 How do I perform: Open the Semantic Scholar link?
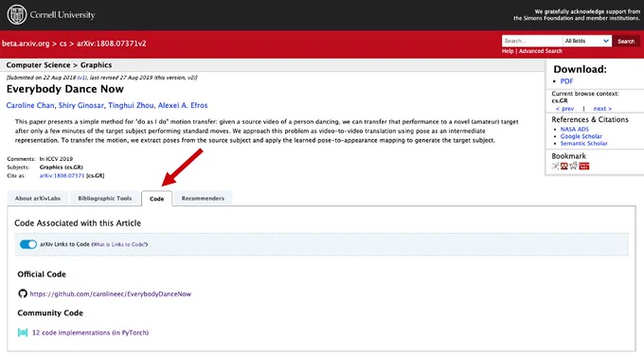pos(583,143)
